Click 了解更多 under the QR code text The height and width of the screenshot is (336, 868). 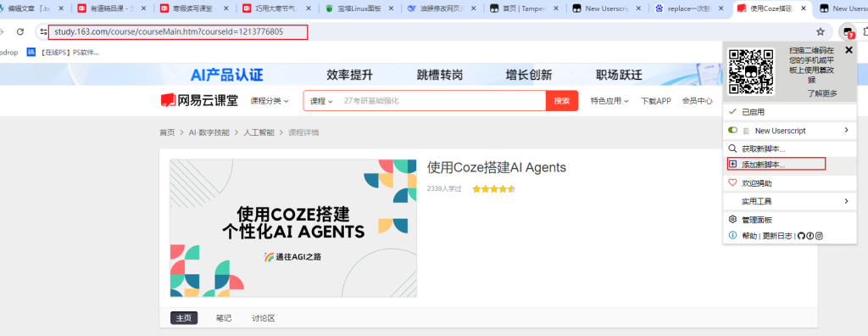[x=821, y=93]
